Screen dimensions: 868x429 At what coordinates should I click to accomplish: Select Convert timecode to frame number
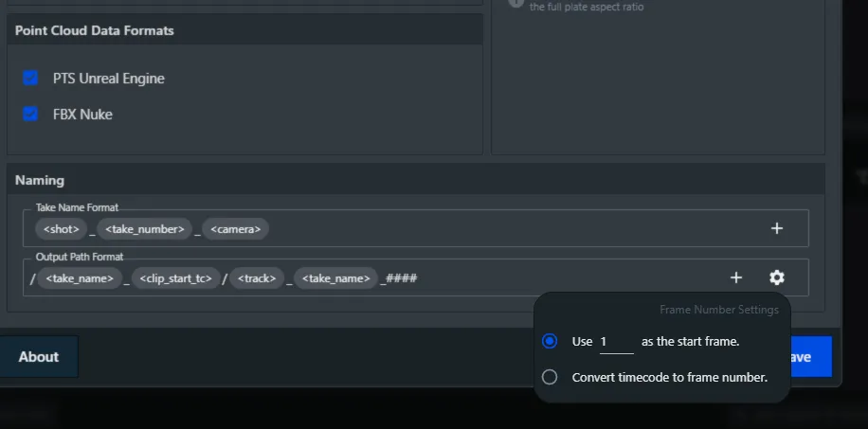click(x=550, y=377)
